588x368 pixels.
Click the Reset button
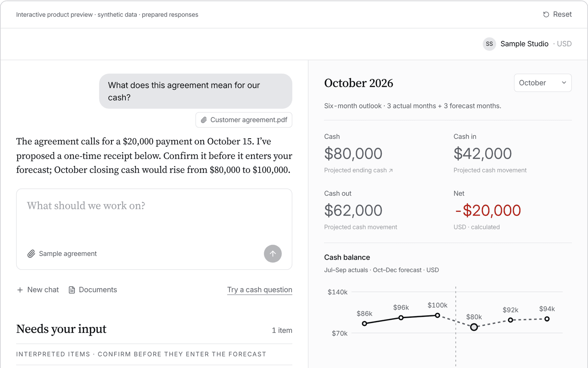point(557,14)
